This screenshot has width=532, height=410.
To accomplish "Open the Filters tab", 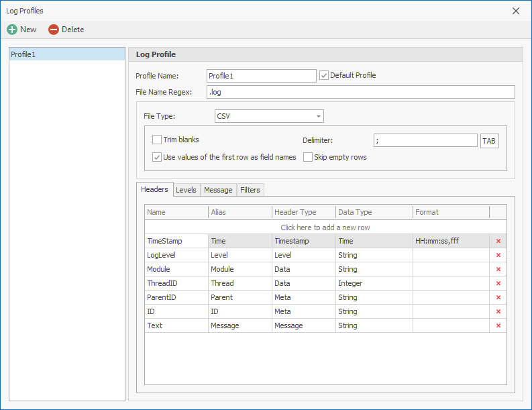I will 250,190.
